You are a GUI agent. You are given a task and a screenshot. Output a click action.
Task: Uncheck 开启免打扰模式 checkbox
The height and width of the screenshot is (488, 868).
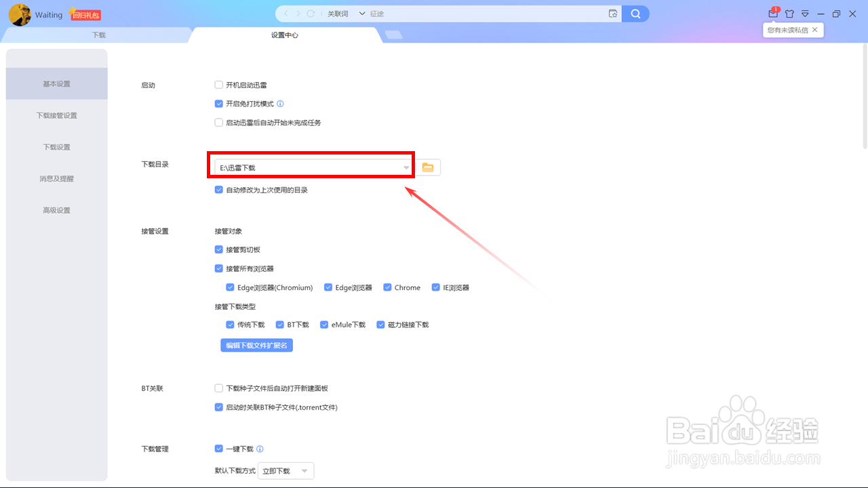pyautogui.click(x=219, y=104)
